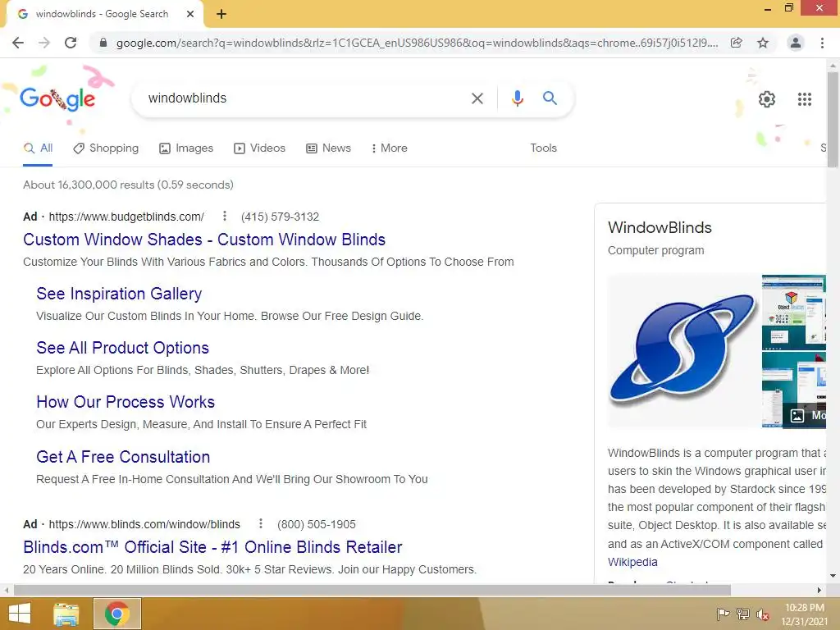Click the vertical scrollbar down arrow

point(833,577)
